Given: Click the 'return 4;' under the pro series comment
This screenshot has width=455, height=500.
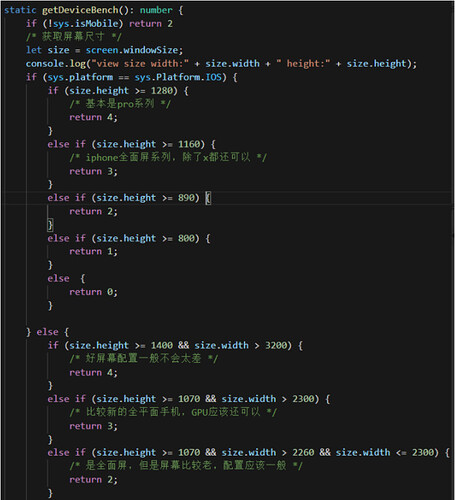Looking at the screenshot, I should click(x=93, y=117).
